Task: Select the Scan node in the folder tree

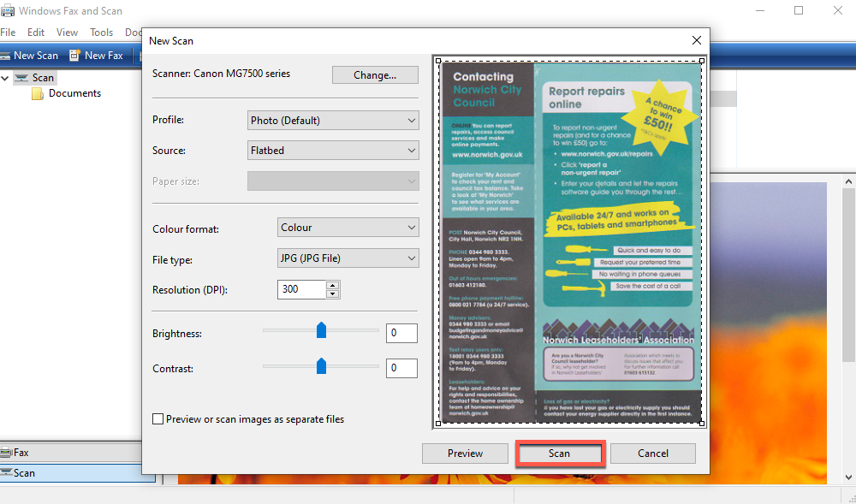Action: (x=36, y=78)
